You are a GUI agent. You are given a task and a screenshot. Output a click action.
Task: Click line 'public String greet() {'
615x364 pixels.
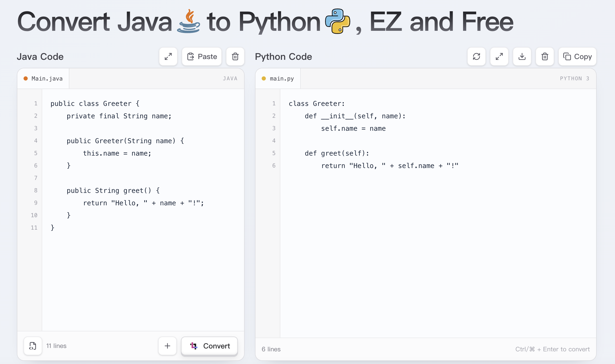coord(113,191)
